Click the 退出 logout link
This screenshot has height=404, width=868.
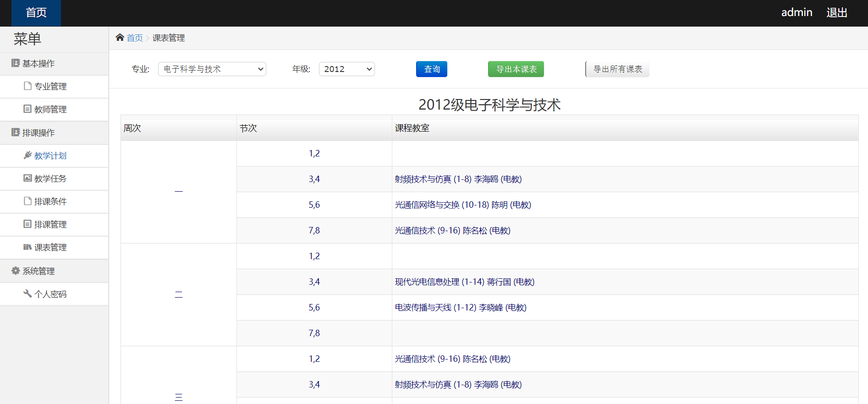tap(837, 13)
